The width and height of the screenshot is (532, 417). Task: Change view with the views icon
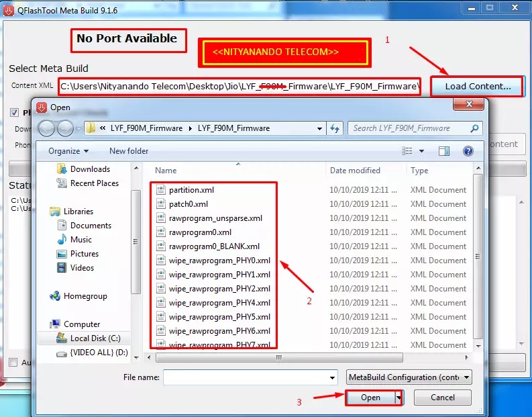[407, 151]
